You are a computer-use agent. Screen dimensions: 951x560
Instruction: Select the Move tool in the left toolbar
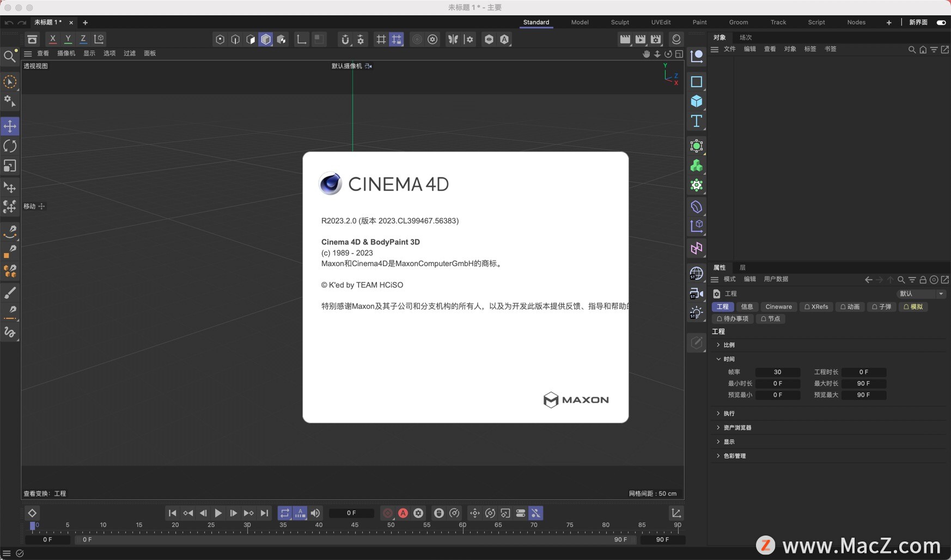pos(10,126)
